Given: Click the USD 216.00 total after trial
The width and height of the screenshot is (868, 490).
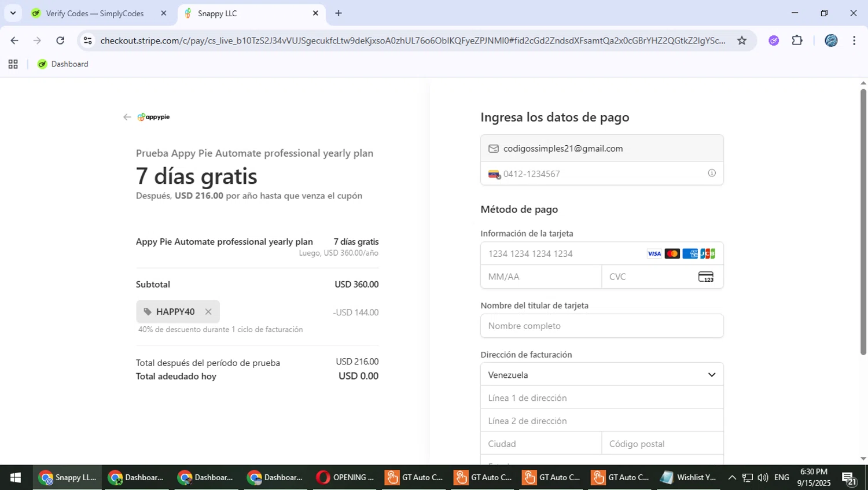Looking at the screenshot, I should [x=357, y=362].
